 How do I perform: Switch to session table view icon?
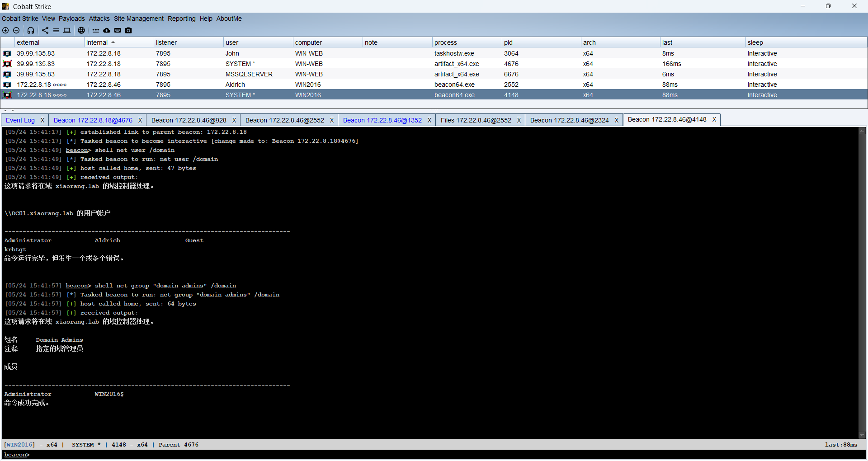[56, 30]
